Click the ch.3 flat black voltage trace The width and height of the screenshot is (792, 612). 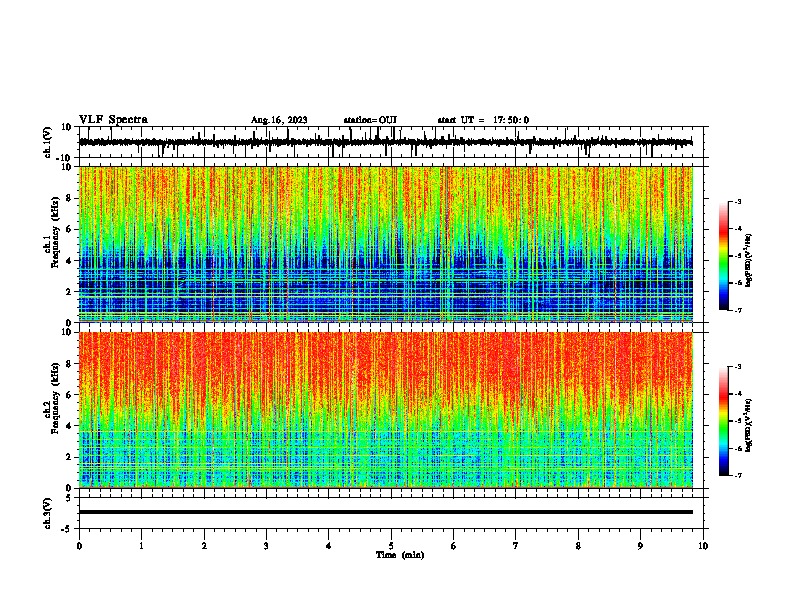pyautogui.click(x=385, y=512)
